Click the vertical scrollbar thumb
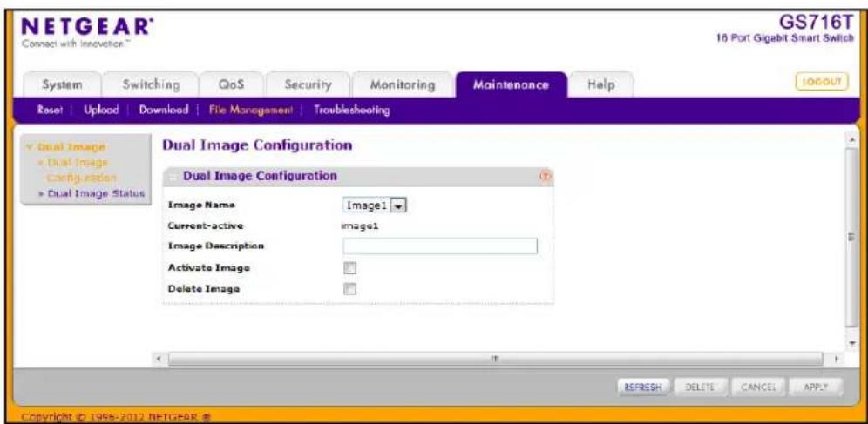868x424 pixels. tap(852, 238)
